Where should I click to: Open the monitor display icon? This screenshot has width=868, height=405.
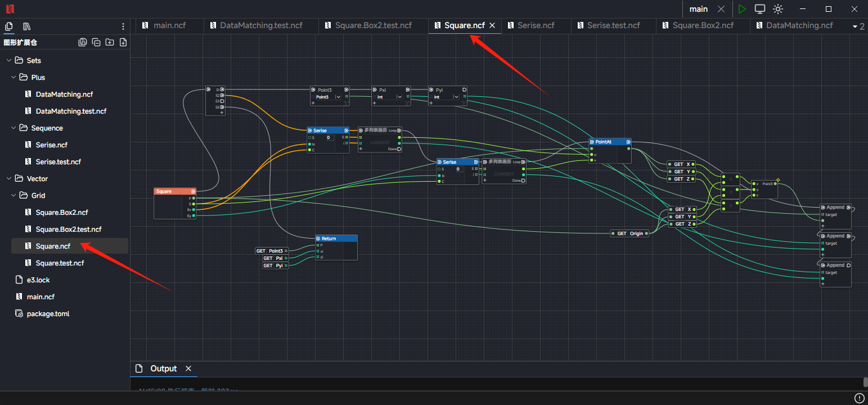pyautogui.click(x=760, y=9)
